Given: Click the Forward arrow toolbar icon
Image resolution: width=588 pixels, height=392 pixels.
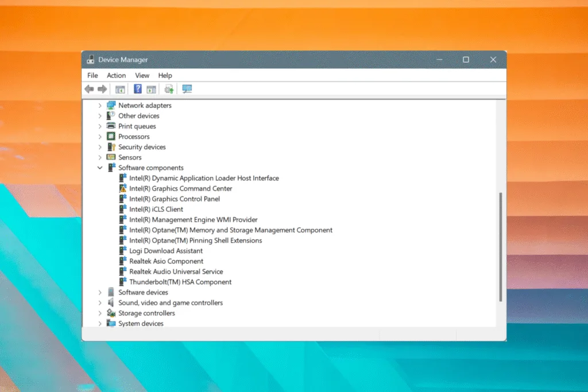Looking at the screenshot, I should point(102,89).
